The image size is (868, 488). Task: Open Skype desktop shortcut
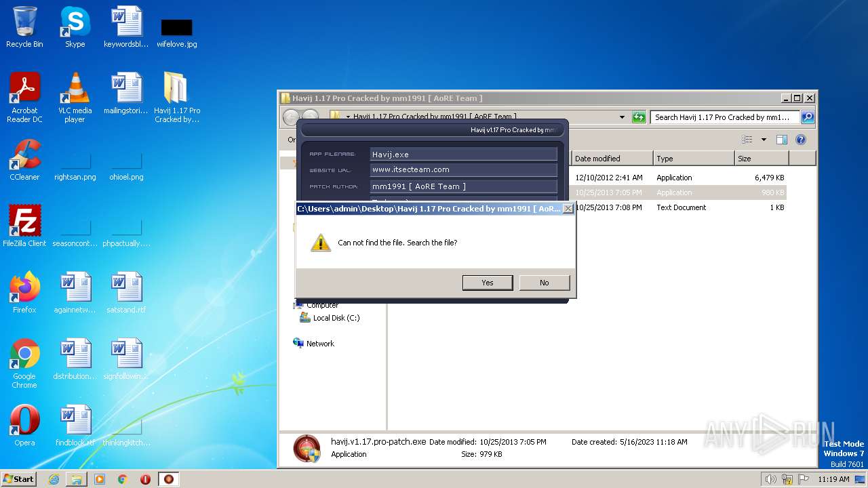coord(75,27)
